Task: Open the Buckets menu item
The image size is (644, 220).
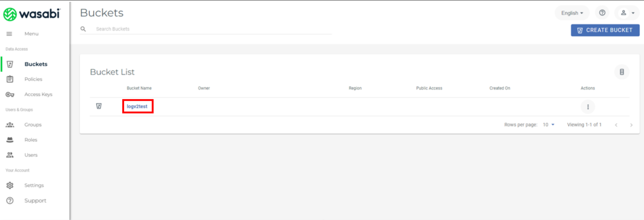Action: click(x=36, y=64)
